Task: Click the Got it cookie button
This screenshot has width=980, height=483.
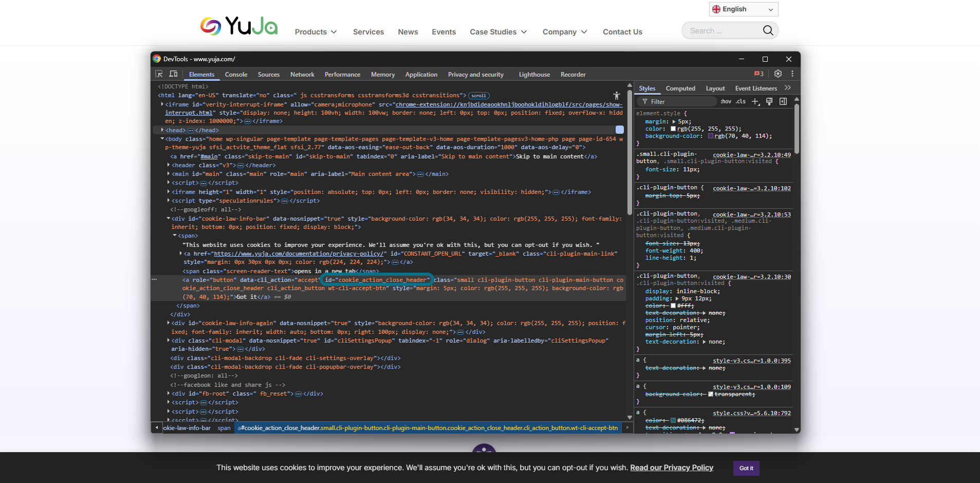Action: coord(746,468)
